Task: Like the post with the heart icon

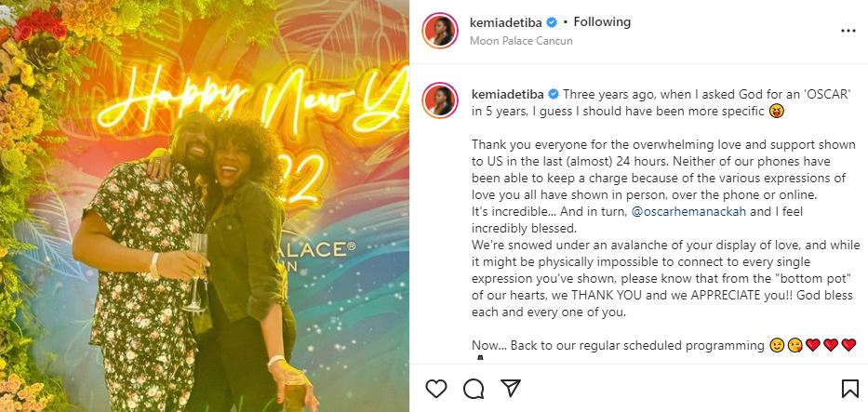Action: (436, 388)
